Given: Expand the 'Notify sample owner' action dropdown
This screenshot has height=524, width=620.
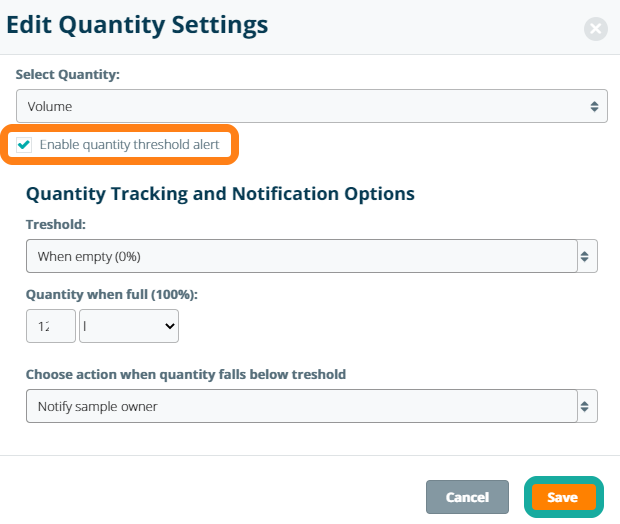Looking at the screenshot, I should pyautogui.click(x=300, y=406).
